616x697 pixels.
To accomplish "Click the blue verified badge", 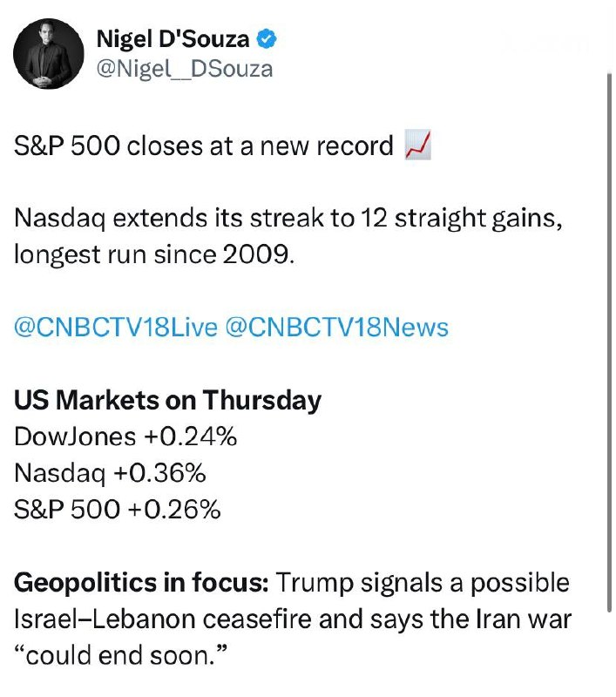I will click(x=269, y=39).
